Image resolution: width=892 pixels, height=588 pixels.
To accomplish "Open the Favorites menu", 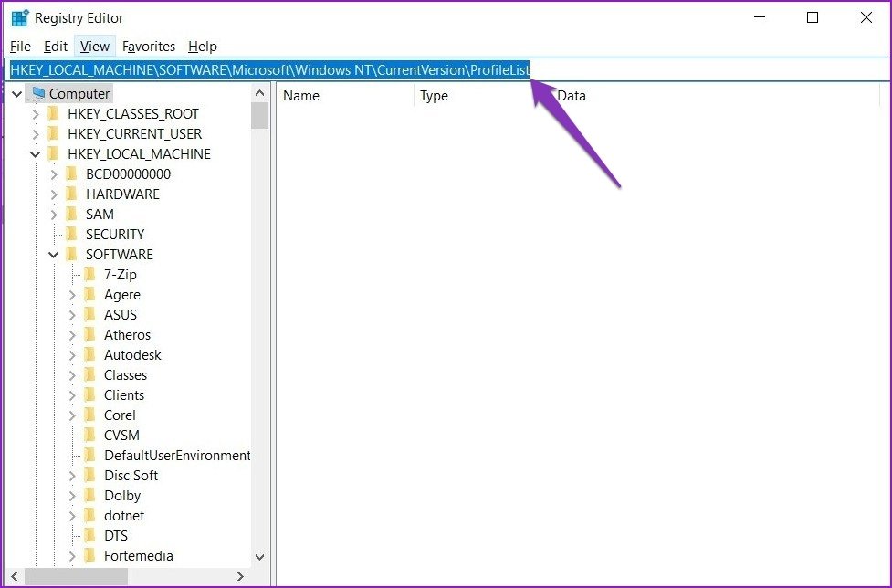I will 149,47.
